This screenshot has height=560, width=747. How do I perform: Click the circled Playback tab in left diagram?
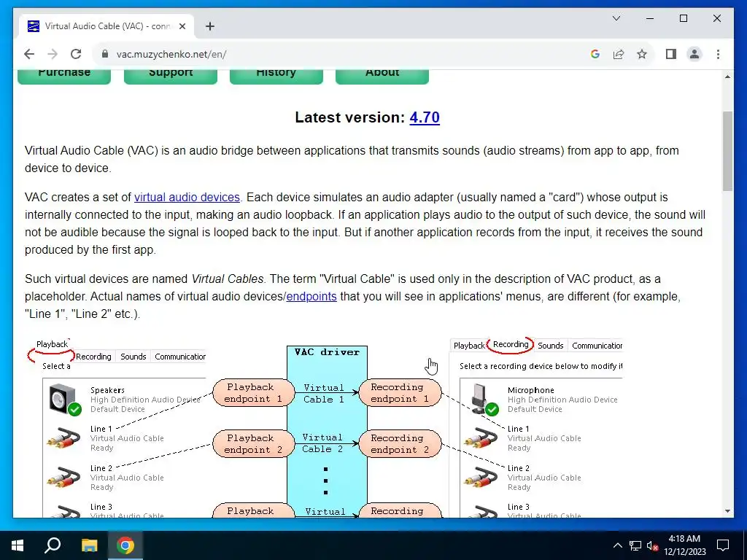(52, 344)
